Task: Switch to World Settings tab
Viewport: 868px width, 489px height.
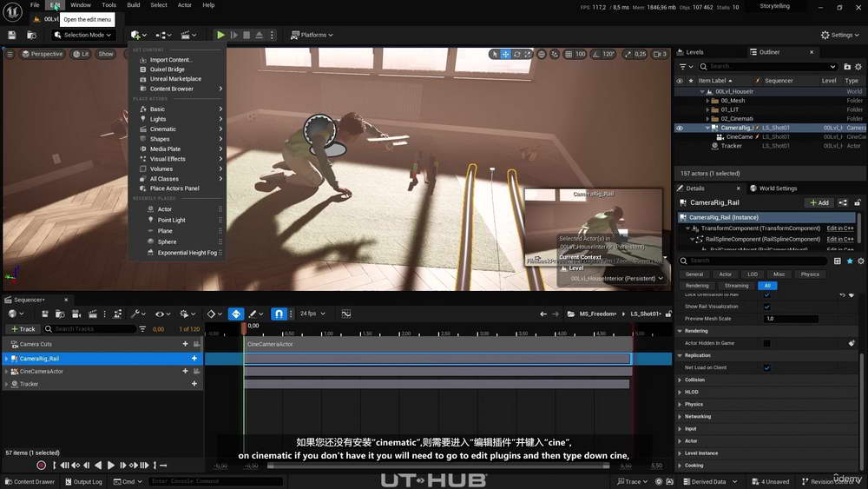Action: click(773, 188)
